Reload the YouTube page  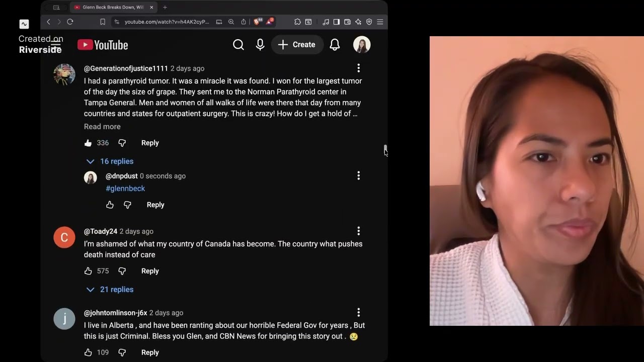coord(70,22)
